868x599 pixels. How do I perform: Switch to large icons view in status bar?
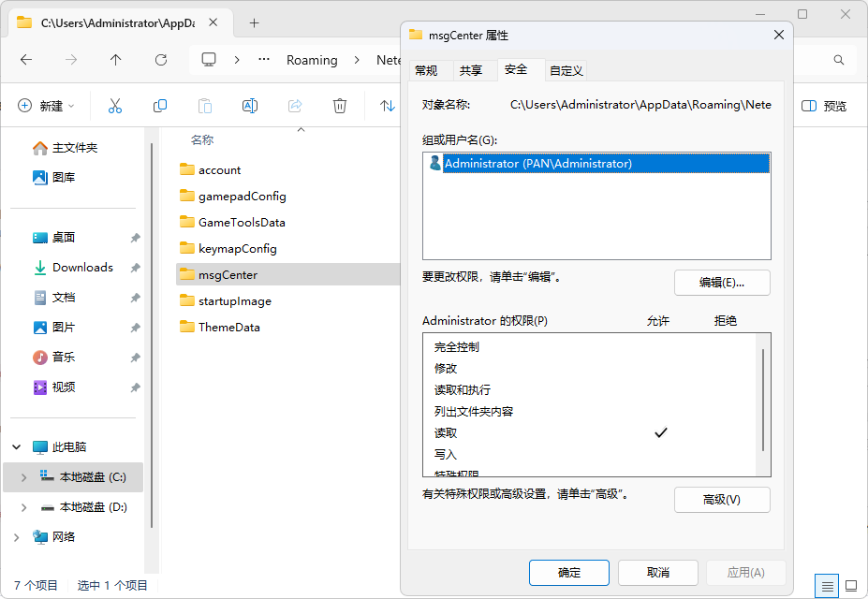pos(850,586)
